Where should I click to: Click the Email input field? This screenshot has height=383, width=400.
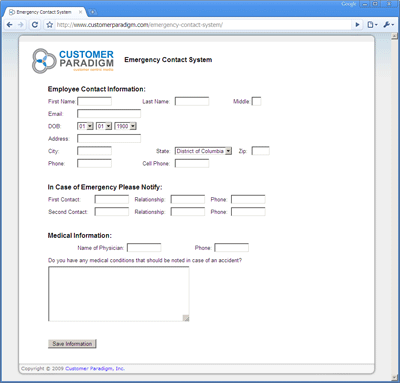tap(109, 114)
